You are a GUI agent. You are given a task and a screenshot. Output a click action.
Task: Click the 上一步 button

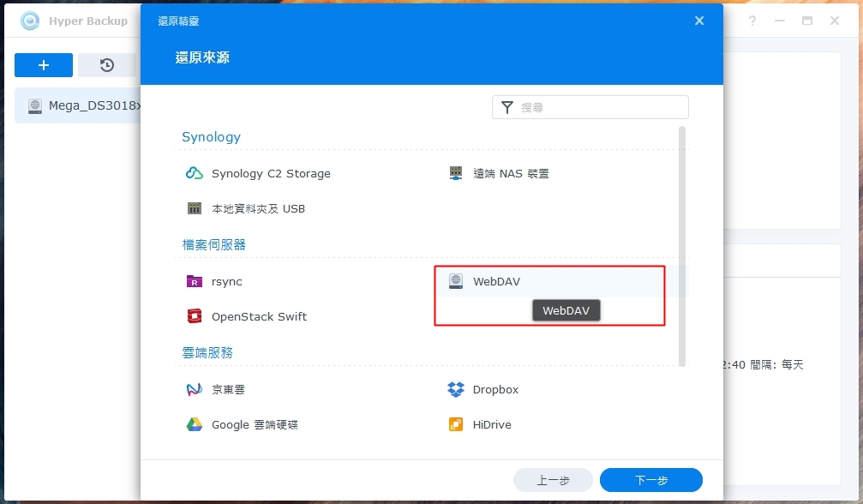click(x=553, y=480)
